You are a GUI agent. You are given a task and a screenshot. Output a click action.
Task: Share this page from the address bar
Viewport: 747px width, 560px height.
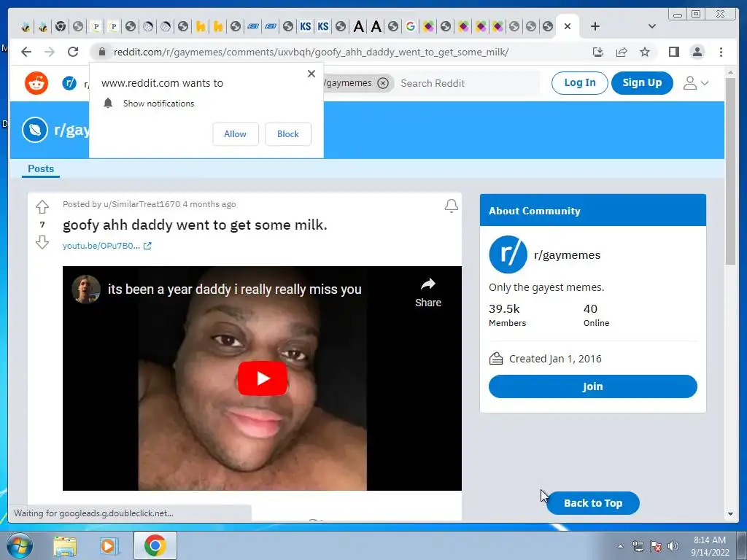point(622,52)
